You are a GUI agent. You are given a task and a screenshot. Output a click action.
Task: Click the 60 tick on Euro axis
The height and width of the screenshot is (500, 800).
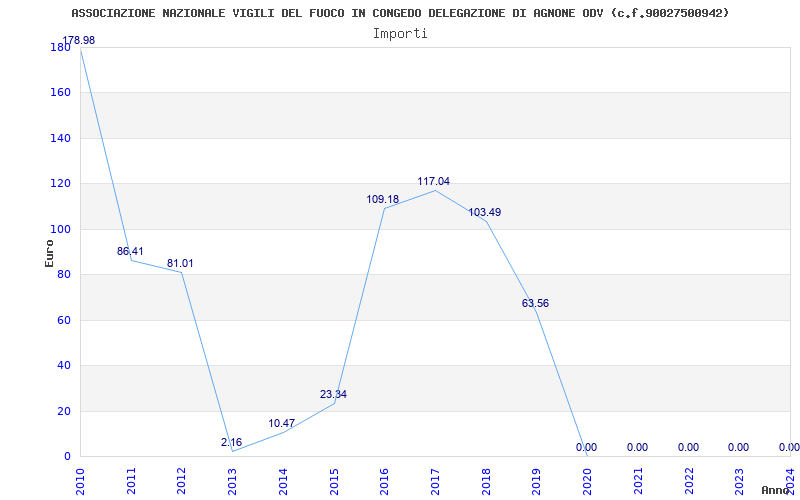[63, 320]
